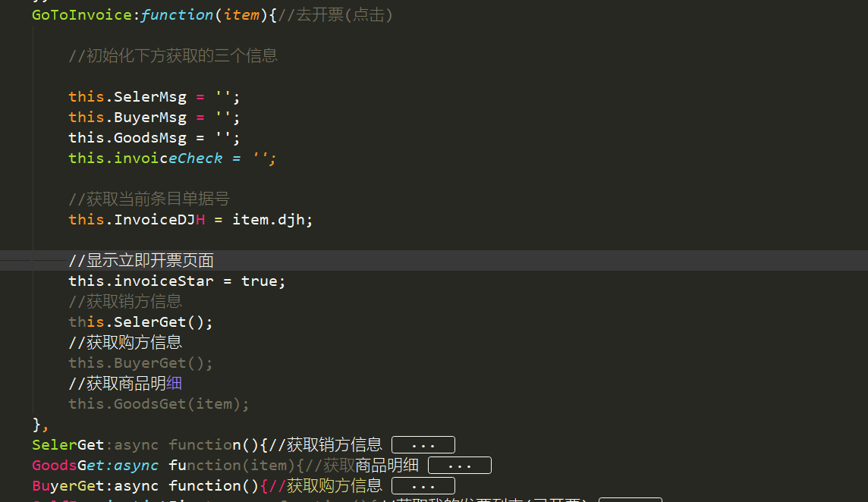This screenshot has height=502, width=868.
Task: Place cursor on item parameter of GoToInvoice
Action: 241,15
